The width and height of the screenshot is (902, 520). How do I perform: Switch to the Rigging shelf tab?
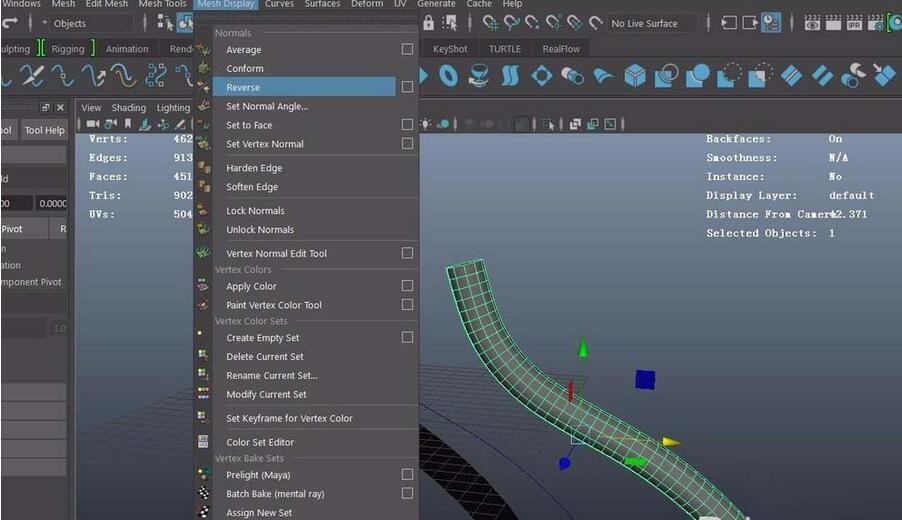(x=68, y=49)
